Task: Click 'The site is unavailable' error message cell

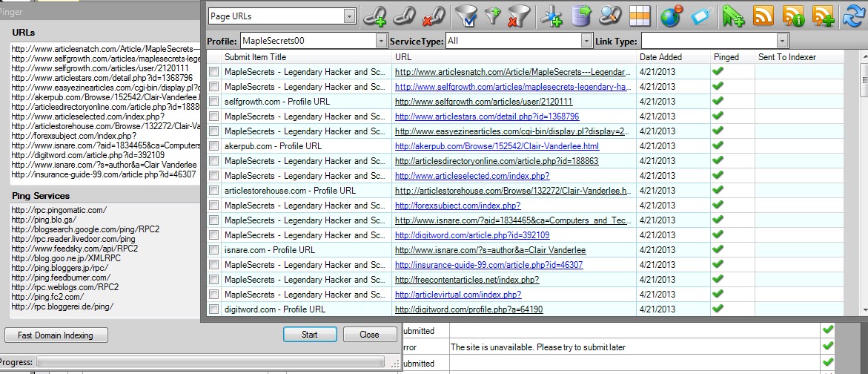Action: click(635, 347)
